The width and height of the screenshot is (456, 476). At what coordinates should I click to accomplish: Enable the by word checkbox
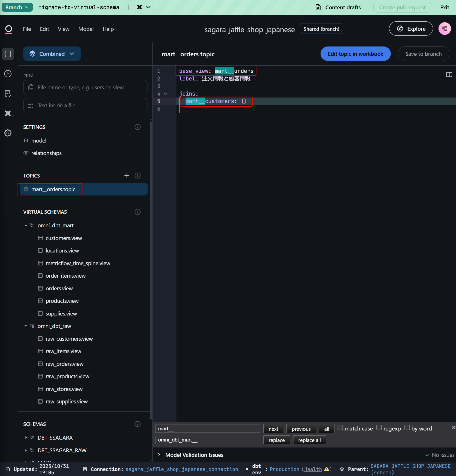point(407,427)
